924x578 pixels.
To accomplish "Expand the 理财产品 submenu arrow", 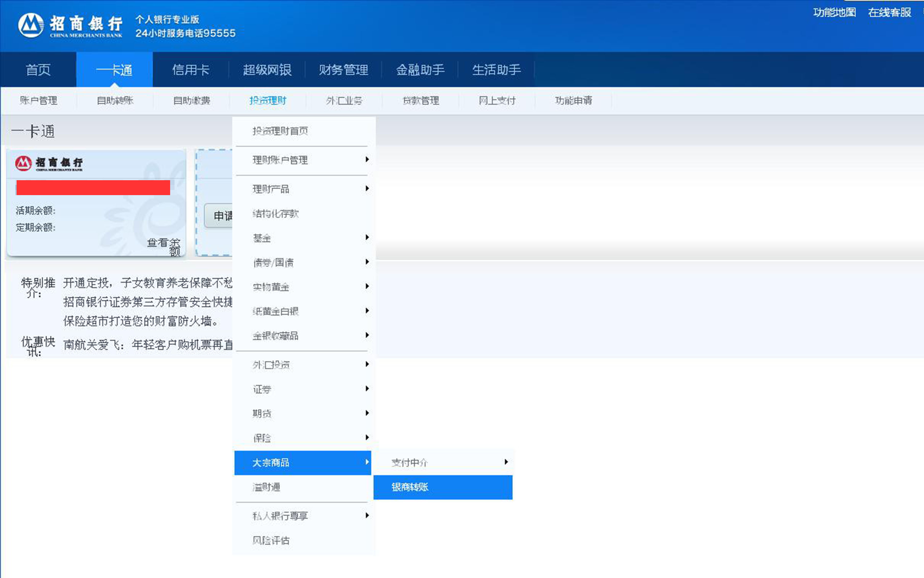I will point(367,189).
